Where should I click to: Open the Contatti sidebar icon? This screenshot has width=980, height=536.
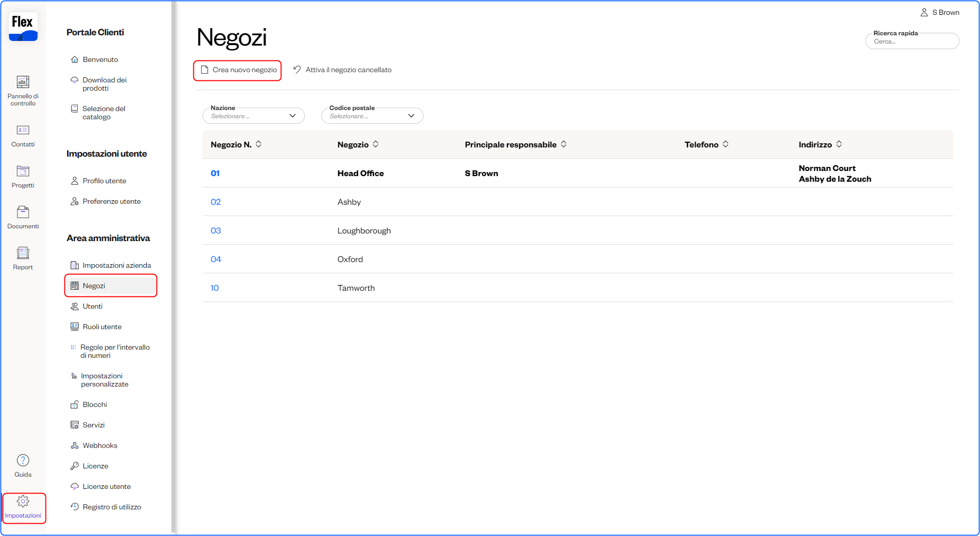point(23,131)
